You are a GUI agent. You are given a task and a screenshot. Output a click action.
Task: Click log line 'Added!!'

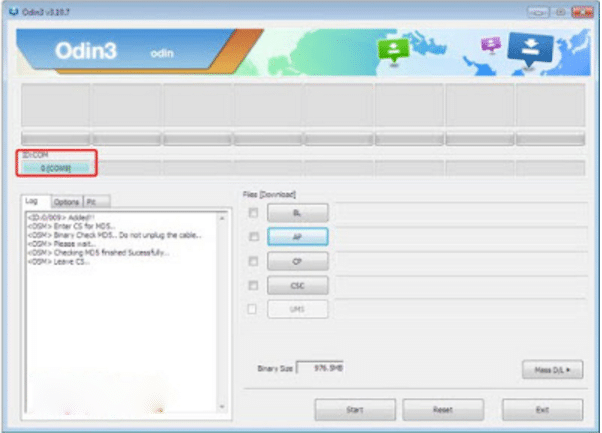pyautogui.click(x=61, y=217)
